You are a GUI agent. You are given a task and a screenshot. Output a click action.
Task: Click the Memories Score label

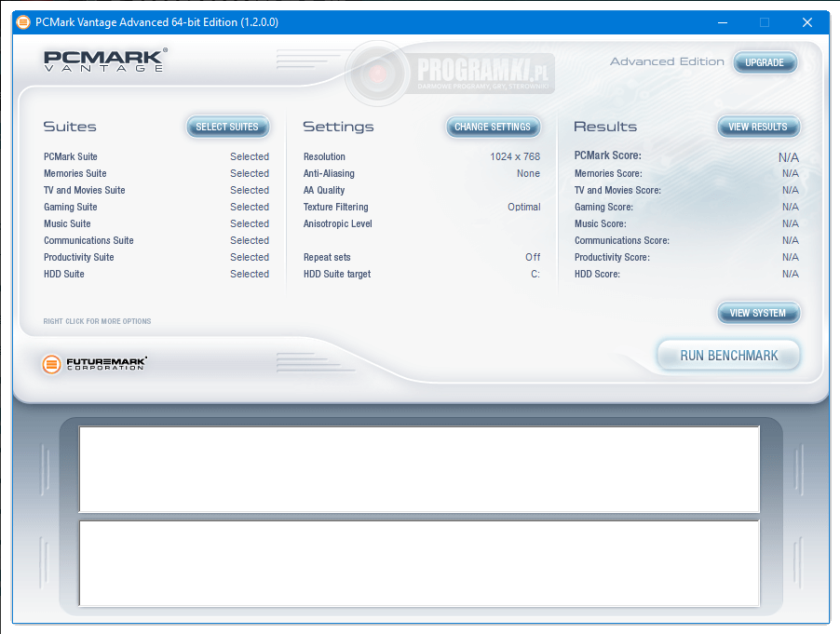coord(608,173)
